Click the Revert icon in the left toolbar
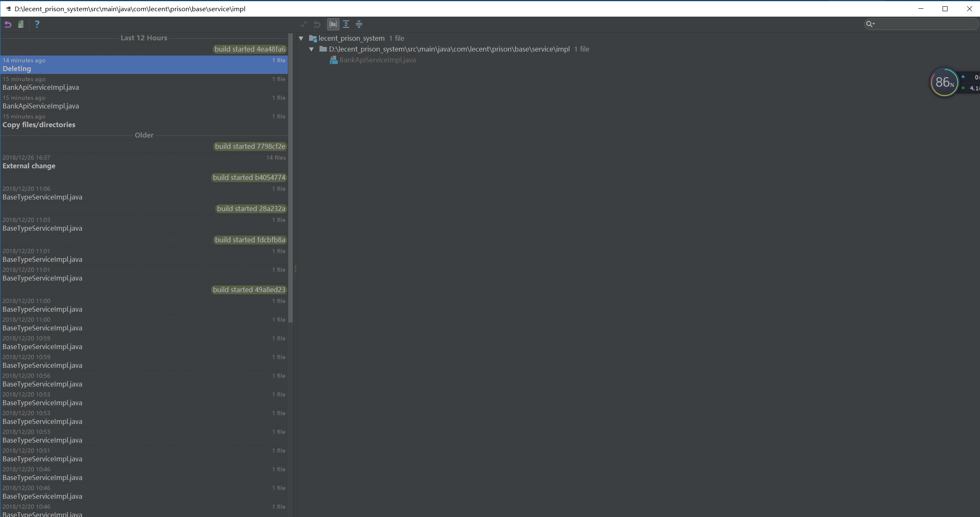Screen dimensions: 980x517 coord(8,25)
